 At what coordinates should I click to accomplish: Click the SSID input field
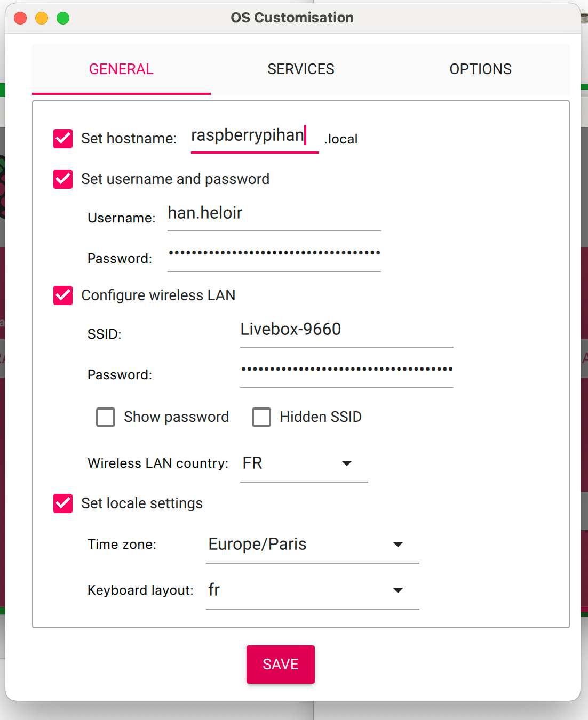click(346, 330)
